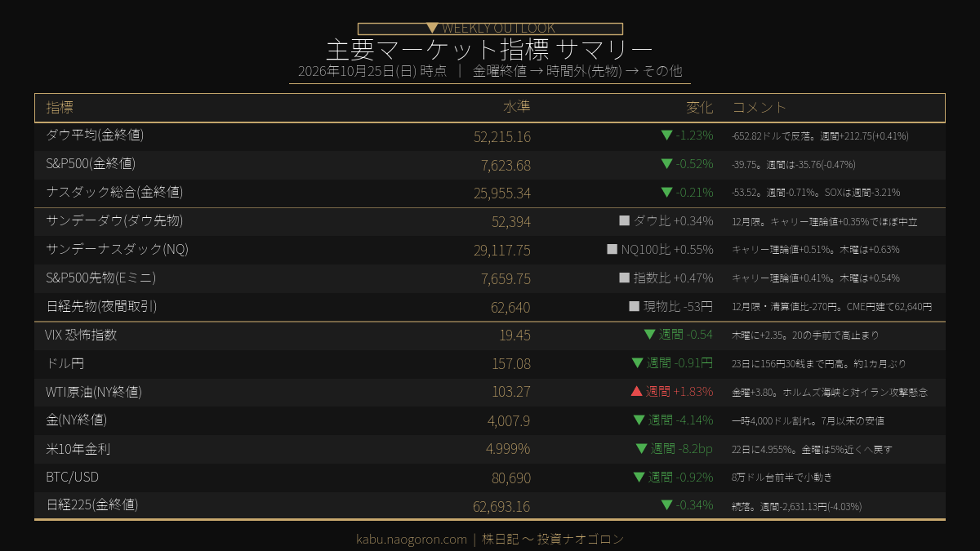
Task: Select the コメント column header
Action: 759,108
